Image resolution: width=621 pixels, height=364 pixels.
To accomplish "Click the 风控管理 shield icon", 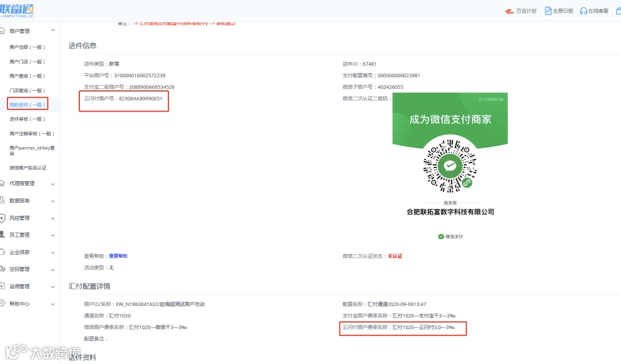I will pos(2,218).
